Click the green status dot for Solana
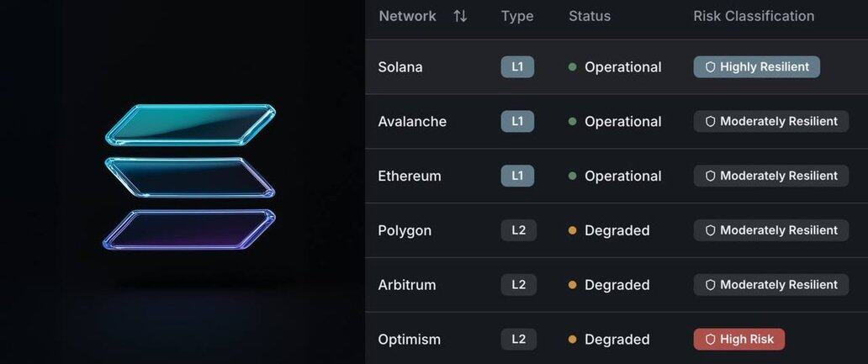 click(x=573, y=67)
